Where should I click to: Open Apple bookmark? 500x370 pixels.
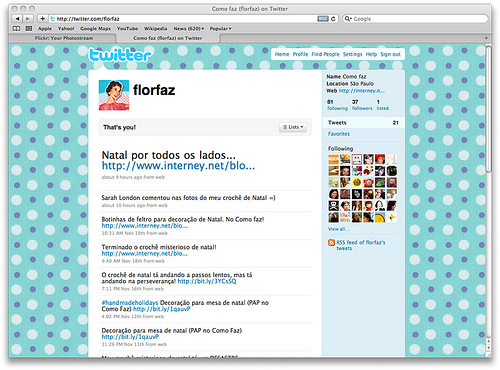[x=45, y=29]
